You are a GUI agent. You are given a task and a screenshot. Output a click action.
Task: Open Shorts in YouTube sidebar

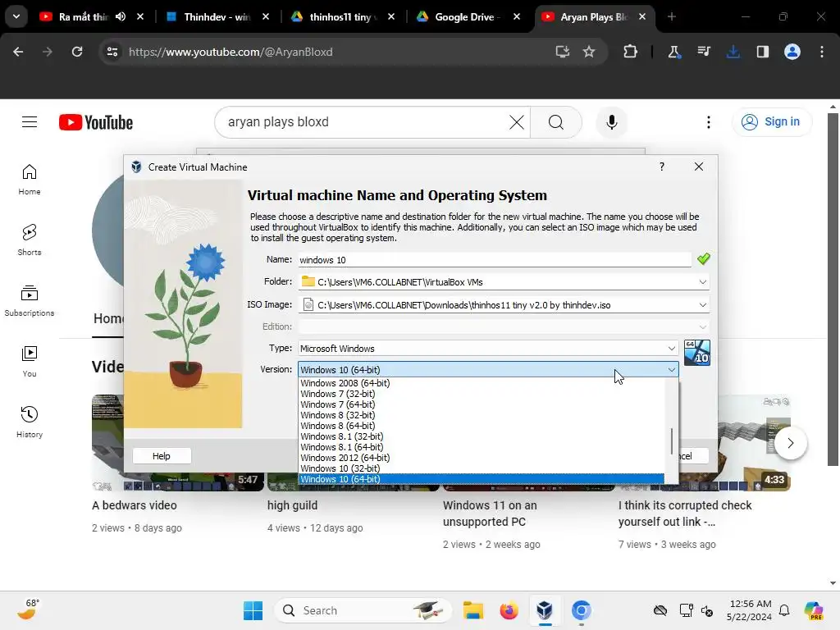tap(30, 240)
